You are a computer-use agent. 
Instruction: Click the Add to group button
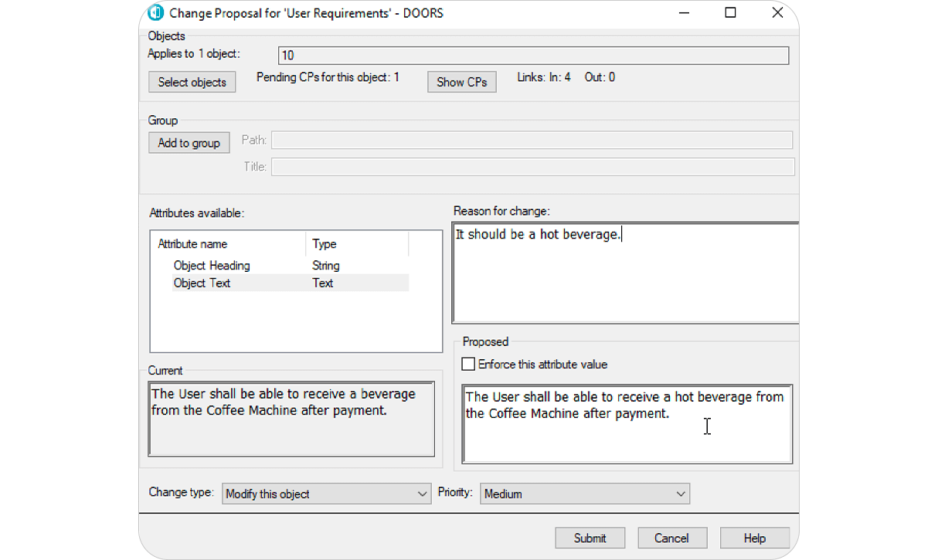(189, 142)
